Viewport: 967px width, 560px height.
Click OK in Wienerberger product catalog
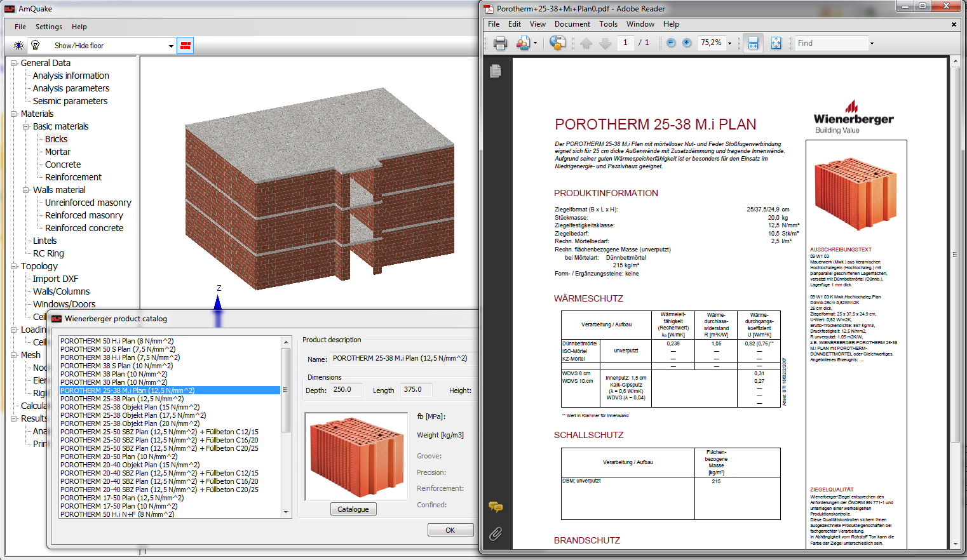(x=450, y=530)
